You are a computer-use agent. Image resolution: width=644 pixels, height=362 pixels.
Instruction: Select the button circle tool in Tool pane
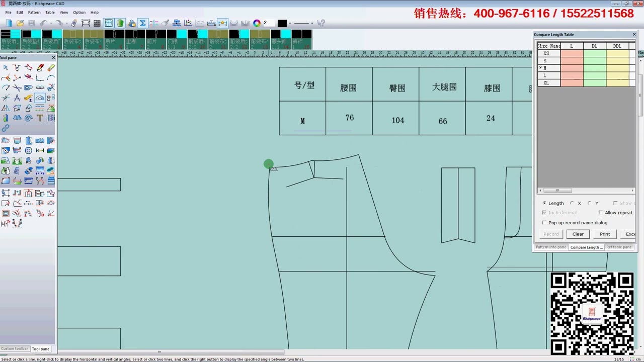point(29,150)
